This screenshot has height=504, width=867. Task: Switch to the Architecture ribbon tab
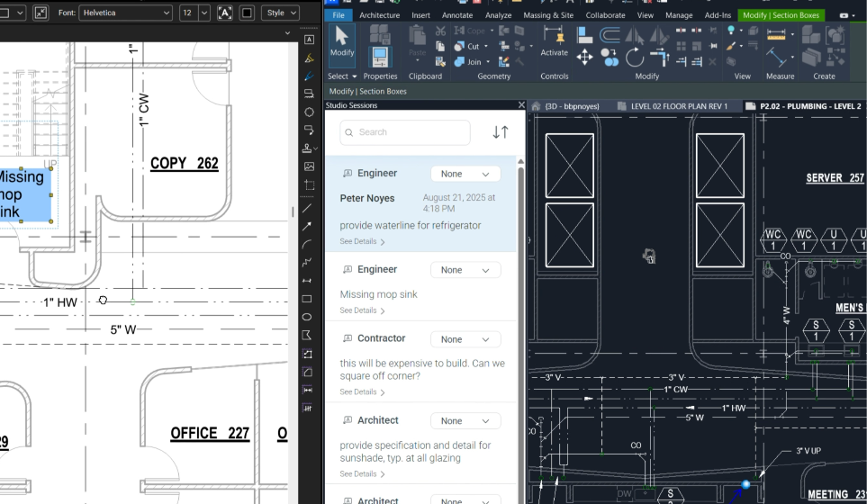coord(379,15)
